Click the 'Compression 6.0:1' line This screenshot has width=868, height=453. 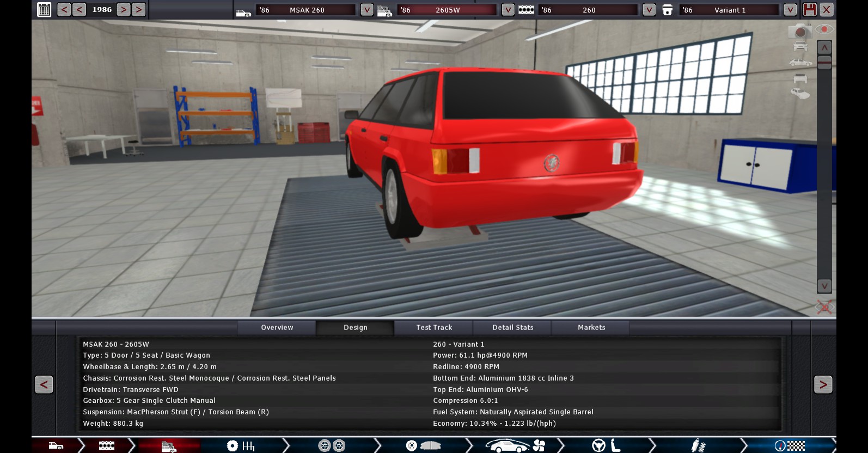click(x=465, y=400)
